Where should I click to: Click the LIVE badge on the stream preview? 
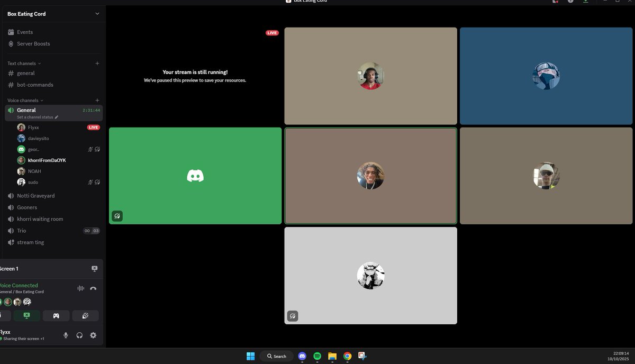point(272,33)
